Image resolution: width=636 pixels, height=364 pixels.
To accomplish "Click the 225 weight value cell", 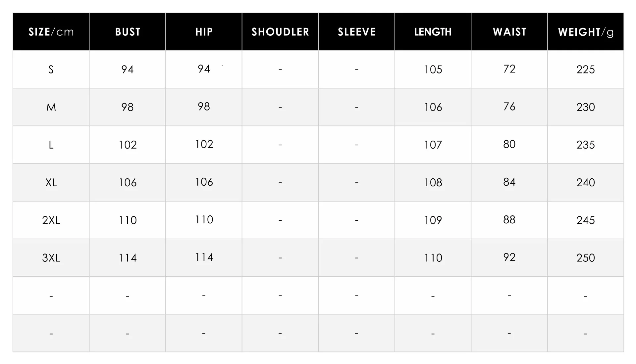I will click(x=586, y=69).
